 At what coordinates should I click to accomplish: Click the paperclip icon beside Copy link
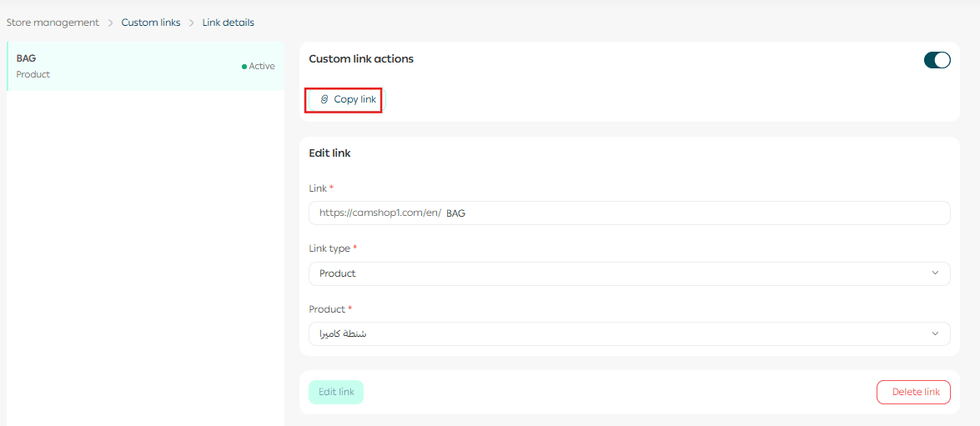324,99
